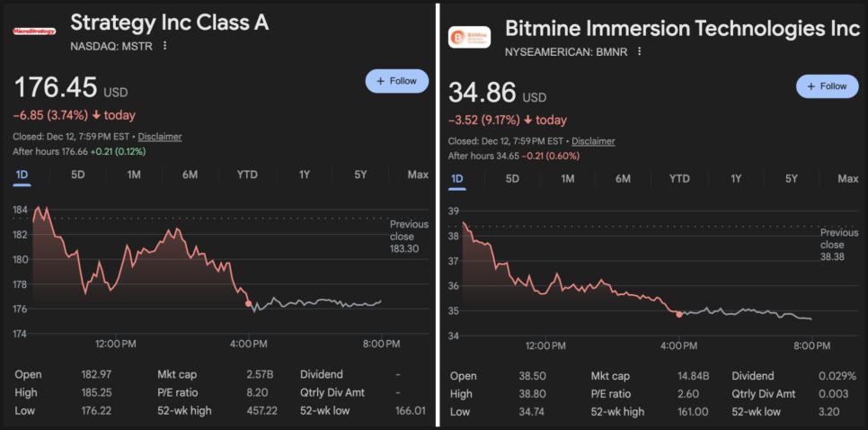This screenshot has width=868, height=430.
Task: Click the closing price dot on Bitmine chart
Action: tap(679, 314)
